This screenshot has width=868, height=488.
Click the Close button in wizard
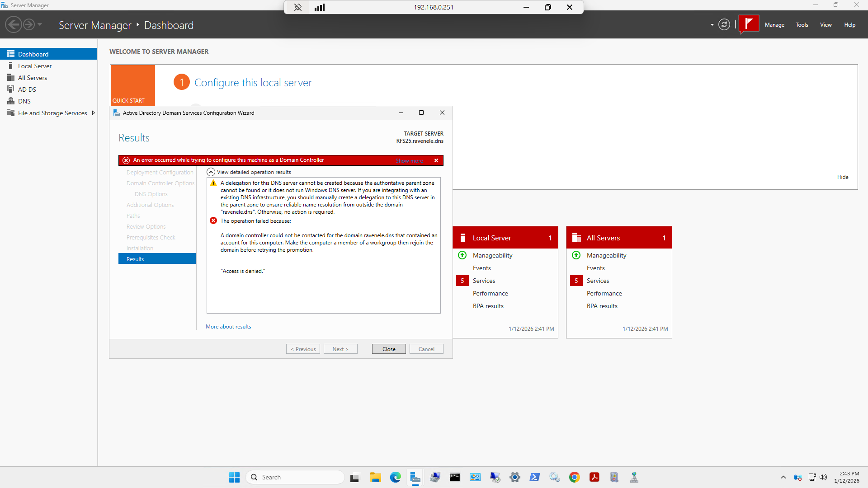click(x=388, y=349)
